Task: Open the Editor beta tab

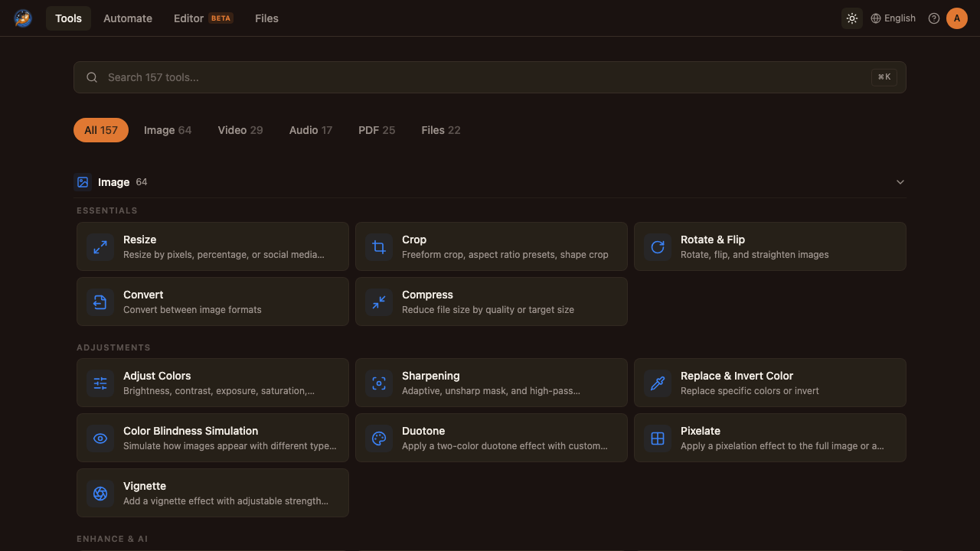Action: pyautogui.click(x=203, y=18)
